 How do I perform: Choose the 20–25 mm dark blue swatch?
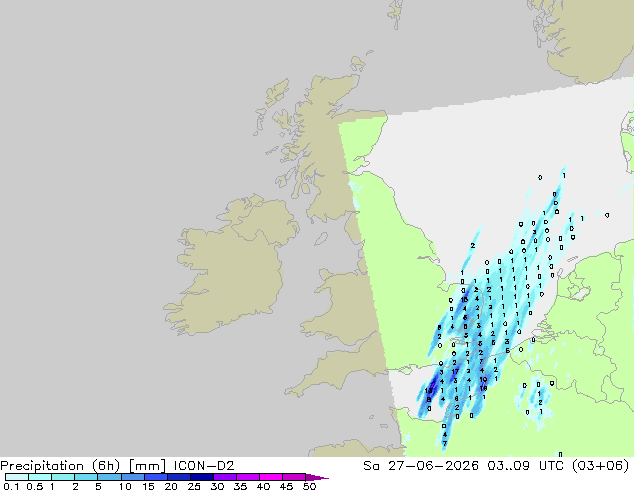[179, 477]
